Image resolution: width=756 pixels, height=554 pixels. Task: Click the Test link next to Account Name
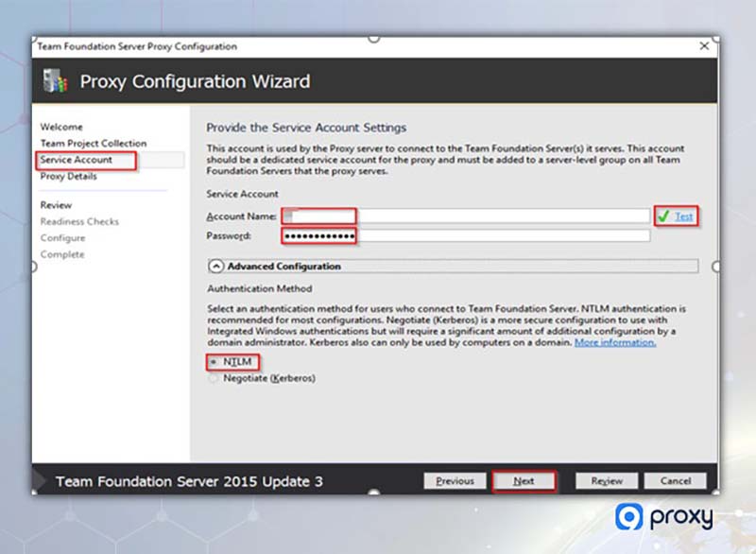(686, 216)
